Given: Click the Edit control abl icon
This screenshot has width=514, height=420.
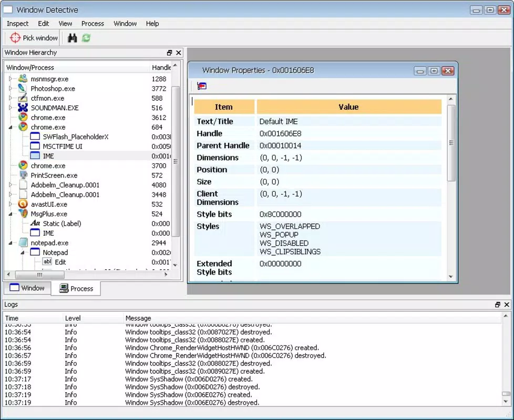Looking at the screenshot, I should (47, 262).
